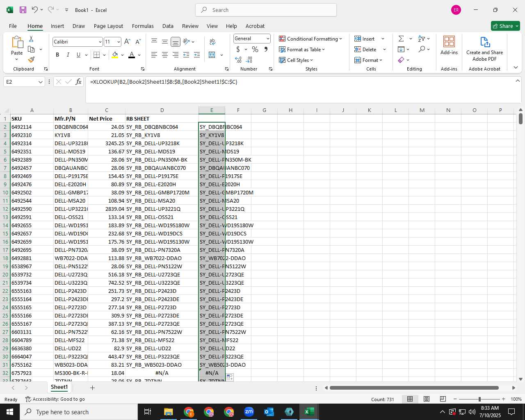Click Increase Decimal icon

(238, 60)
